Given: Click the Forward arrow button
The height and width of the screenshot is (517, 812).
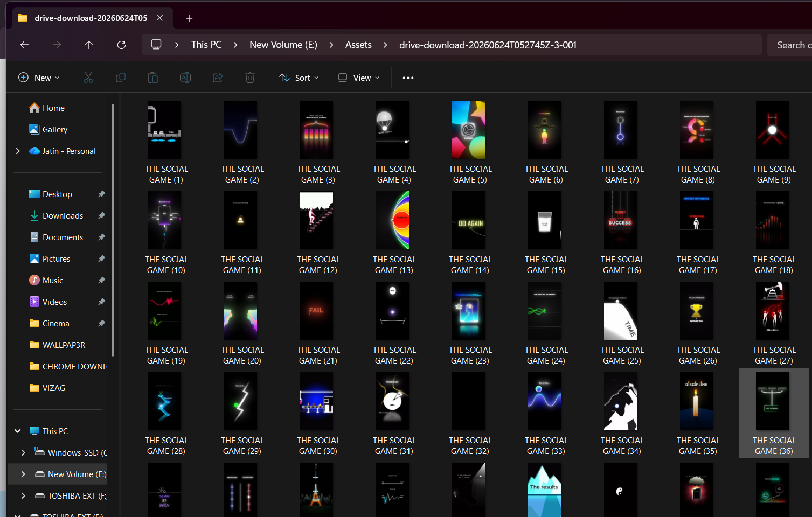Looking at the screenshot, I should tap(57, 45).
